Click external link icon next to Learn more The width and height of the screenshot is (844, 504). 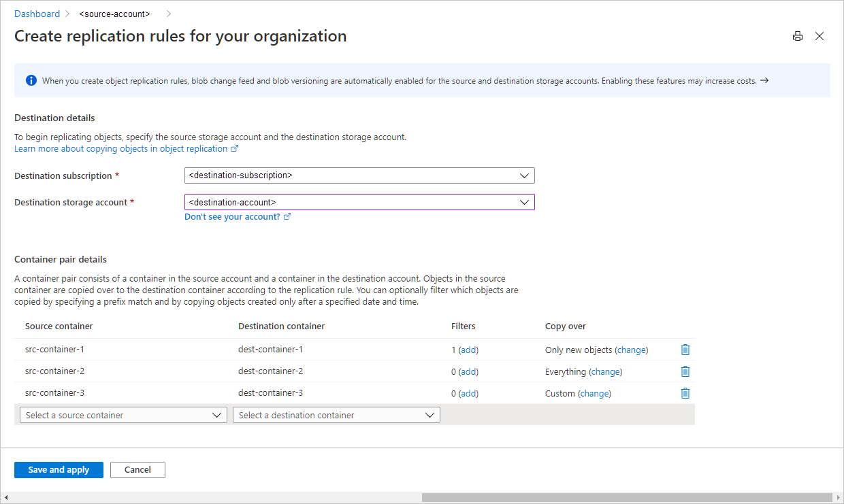(x=235, y=148)
